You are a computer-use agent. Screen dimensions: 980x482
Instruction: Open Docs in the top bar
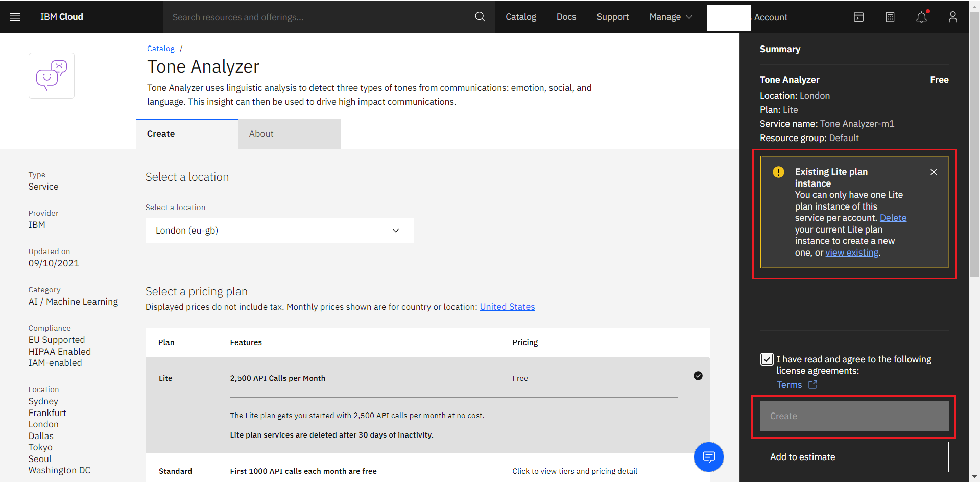(566, 17)
